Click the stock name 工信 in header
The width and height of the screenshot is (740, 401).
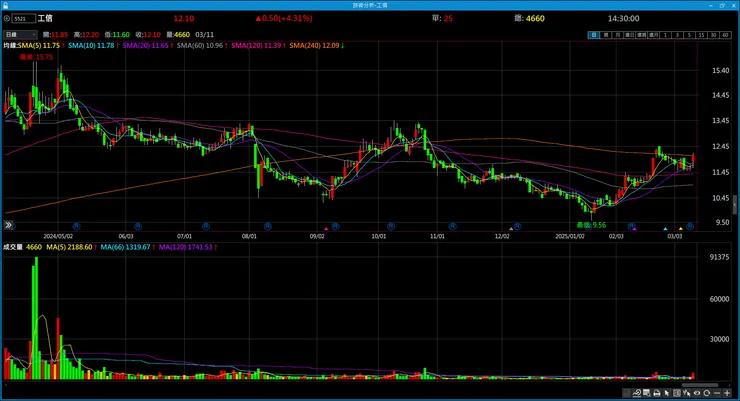click(x=45, y=18)
